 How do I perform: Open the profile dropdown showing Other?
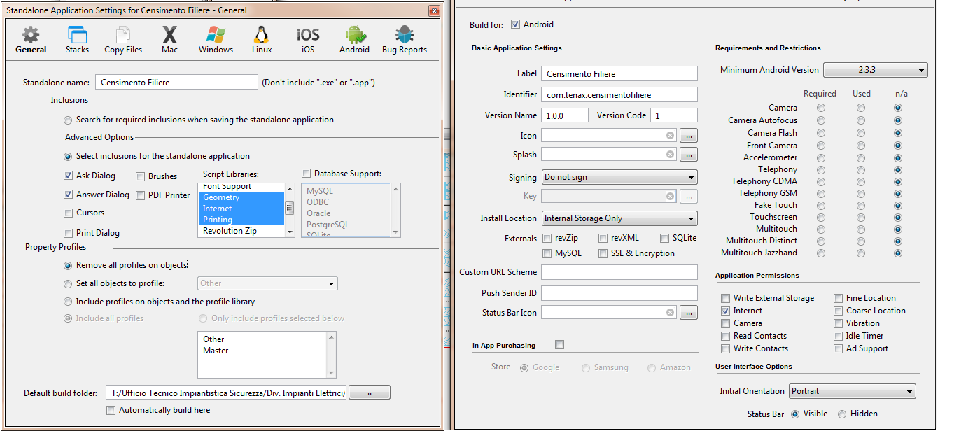coord(267,283)
